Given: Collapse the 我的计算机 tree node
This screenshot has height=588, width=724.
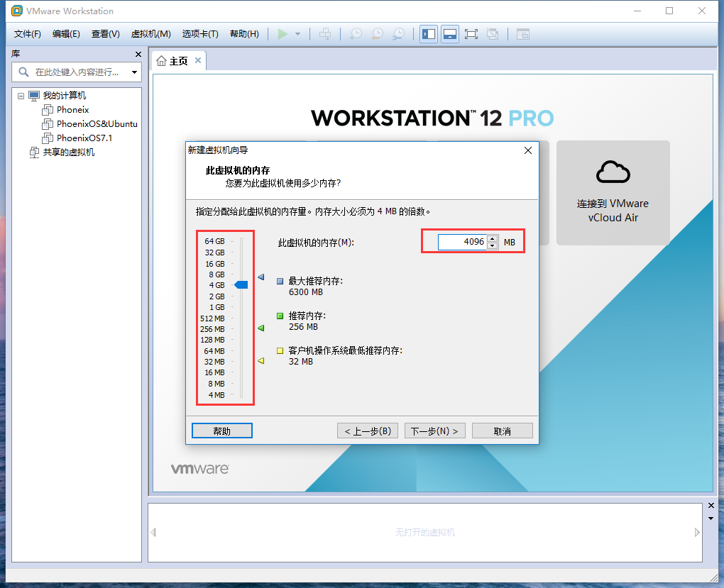Looking at the screenshot, I should pyautogui.click(x=21, y=96).
